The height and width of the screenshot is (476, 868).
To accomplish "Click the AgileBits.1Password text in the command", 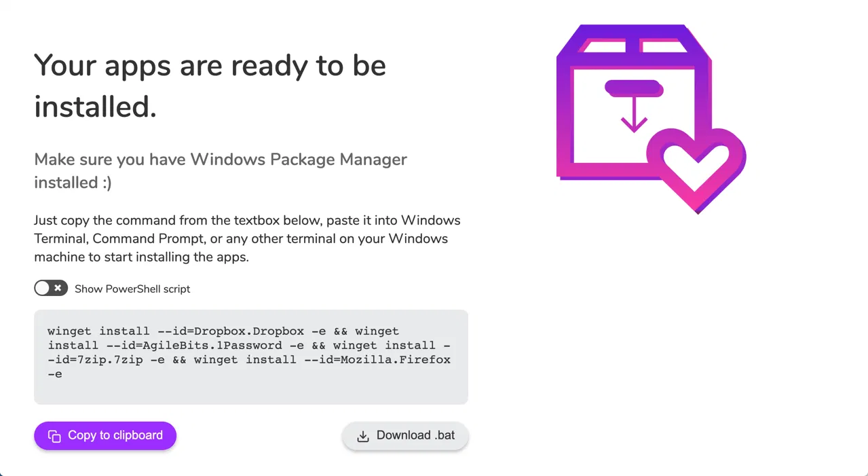I will [x=223, y=346].
